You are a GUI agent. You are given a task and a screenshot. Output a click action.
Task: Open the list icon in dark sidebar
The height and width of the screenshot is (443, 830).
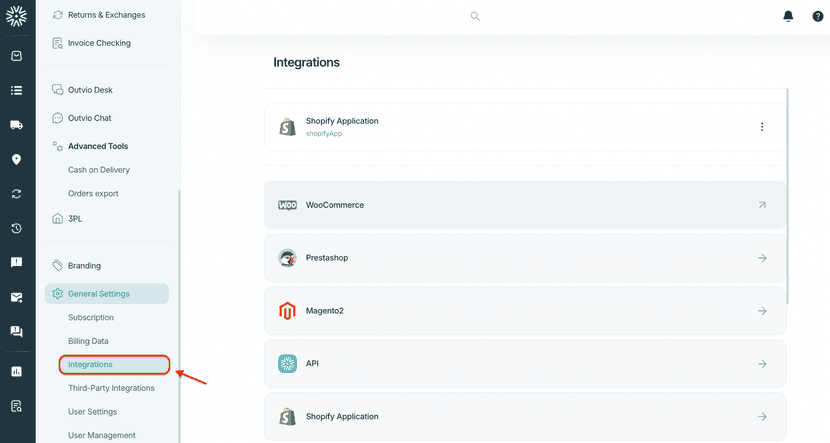coord(17,91)
